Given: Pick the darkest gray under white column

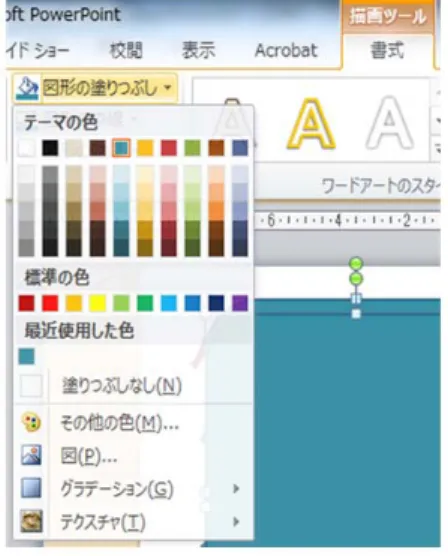Looking at the screenshot, I should 26,248.
